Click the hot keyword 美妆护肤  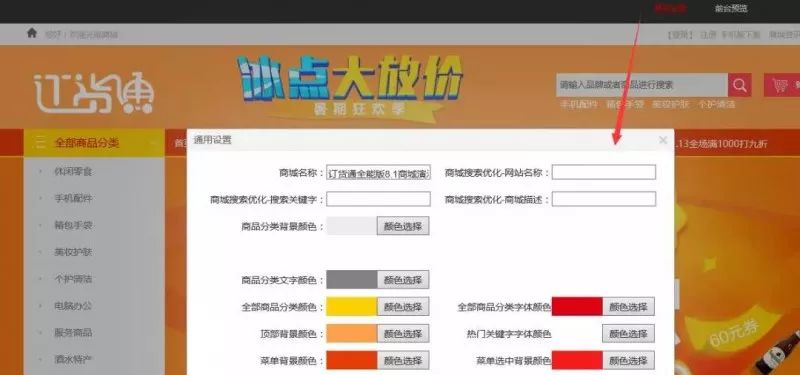click(x=670, y=104)
